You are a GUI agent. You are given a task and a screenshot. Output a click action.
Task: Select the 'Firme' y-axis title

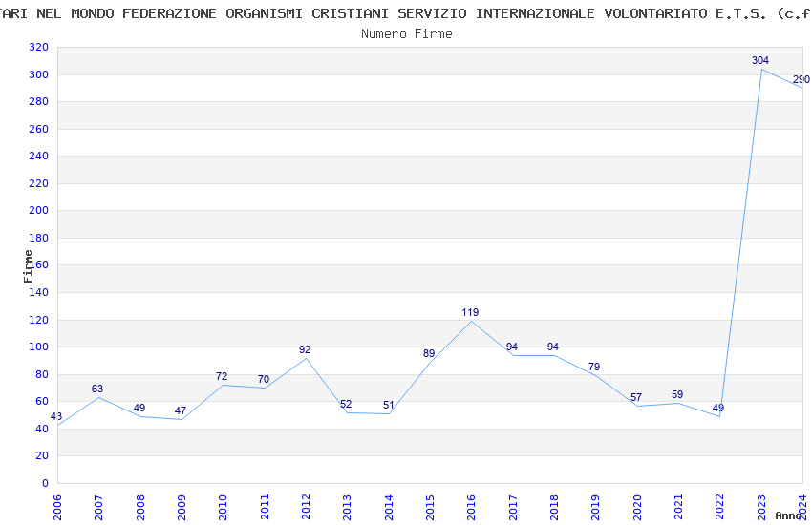pyautogui.click(x=29, y=265)
